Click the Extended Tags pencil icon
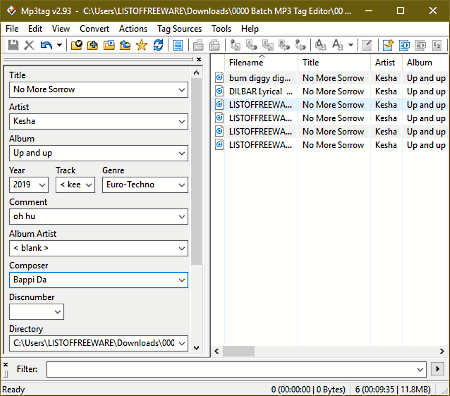Viewport: 450px width, 396px height. (367, 45)
